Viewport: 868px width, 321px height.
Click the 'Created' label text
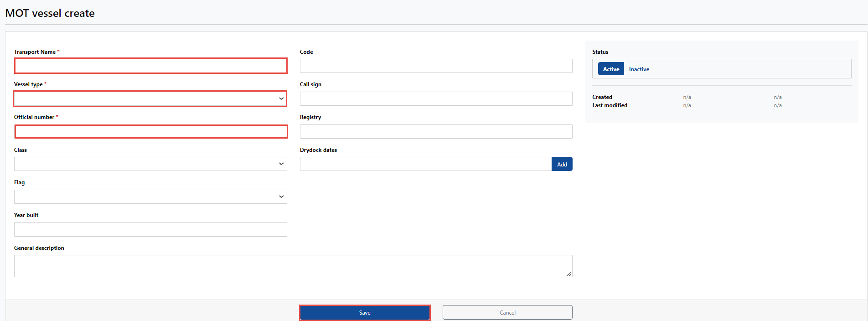(602, 97)
